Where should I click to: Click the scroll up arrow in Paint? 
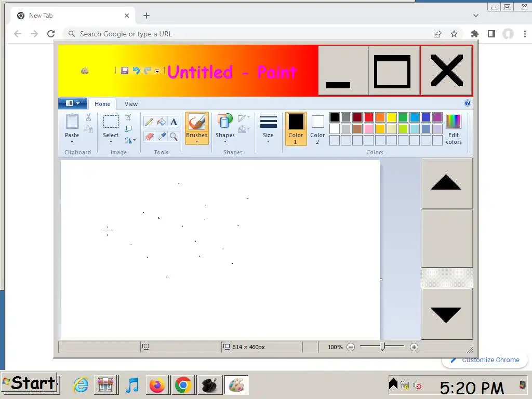pyautogui.click(x=447, y=183)
